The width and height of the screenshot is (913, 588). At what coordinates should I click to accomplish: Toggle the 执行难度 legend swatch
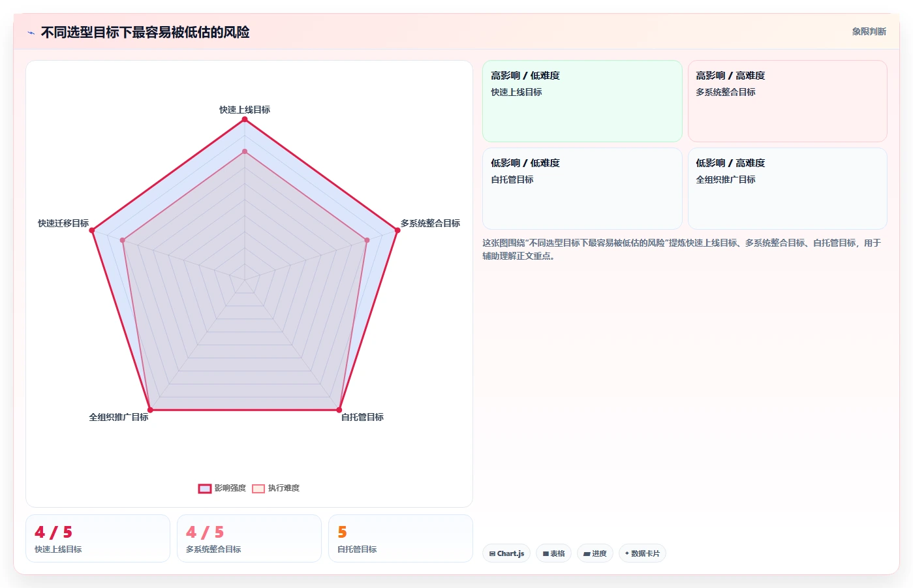(258, 488)
